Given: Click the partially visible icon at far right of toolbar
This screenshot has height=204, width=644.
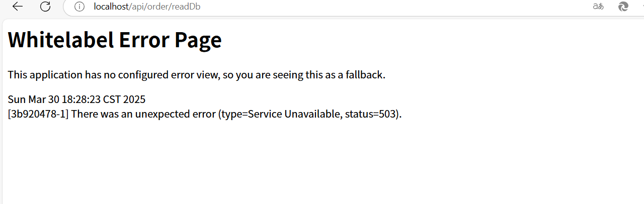Looking at the screenshot, I should (x=641, y=7).
